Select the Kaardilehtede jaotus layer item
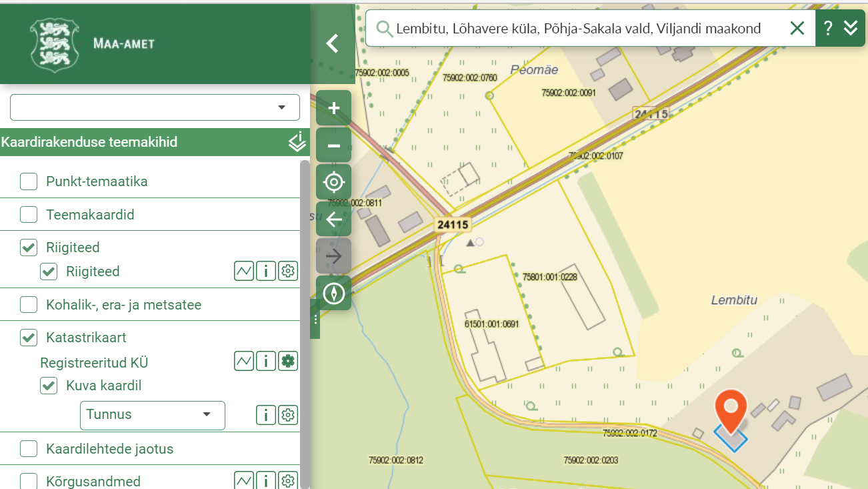 pyautogui.click(x=150, y=449)
